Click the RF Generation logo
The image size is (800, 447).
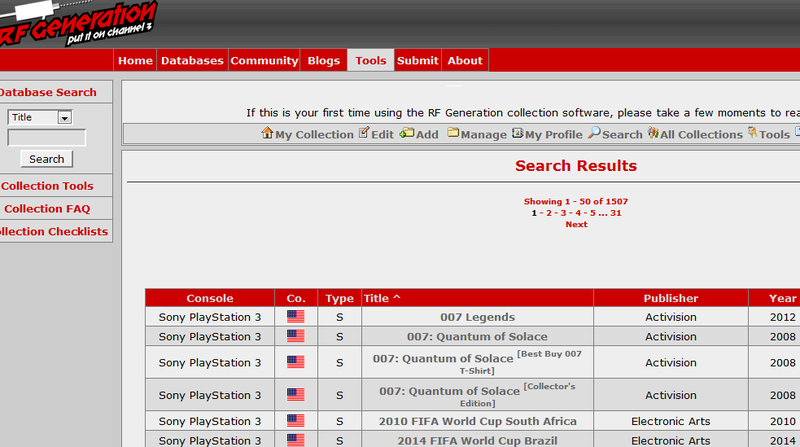click(77, 23)
